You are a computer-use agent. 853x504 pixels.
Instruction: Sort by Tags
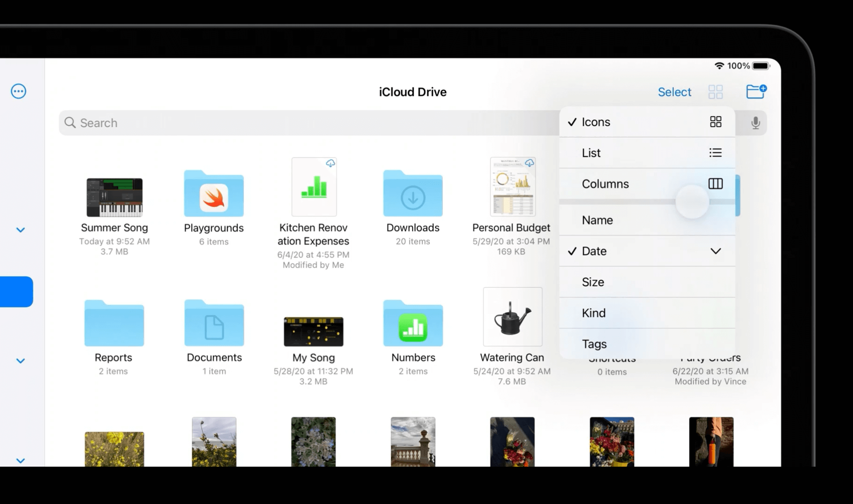[647, 344]
